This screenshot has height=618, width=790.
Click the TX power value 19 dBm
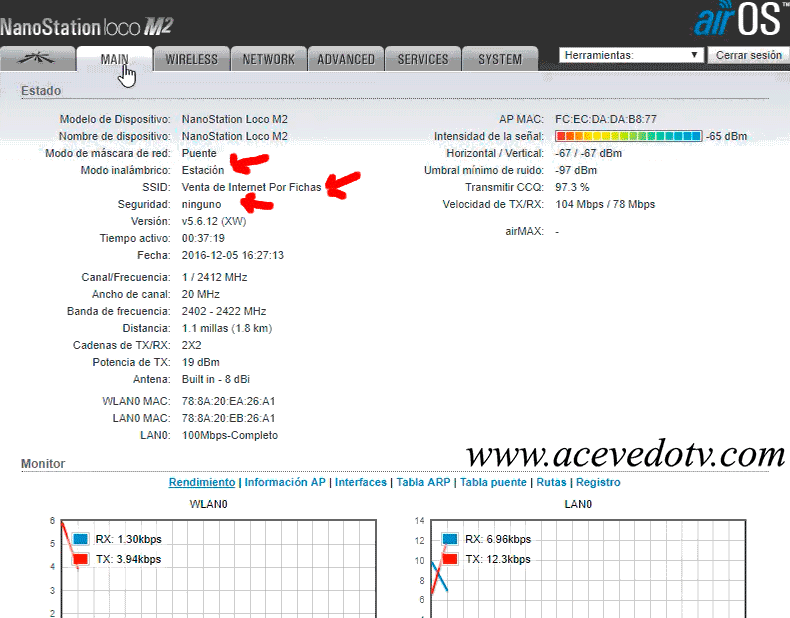201,362
